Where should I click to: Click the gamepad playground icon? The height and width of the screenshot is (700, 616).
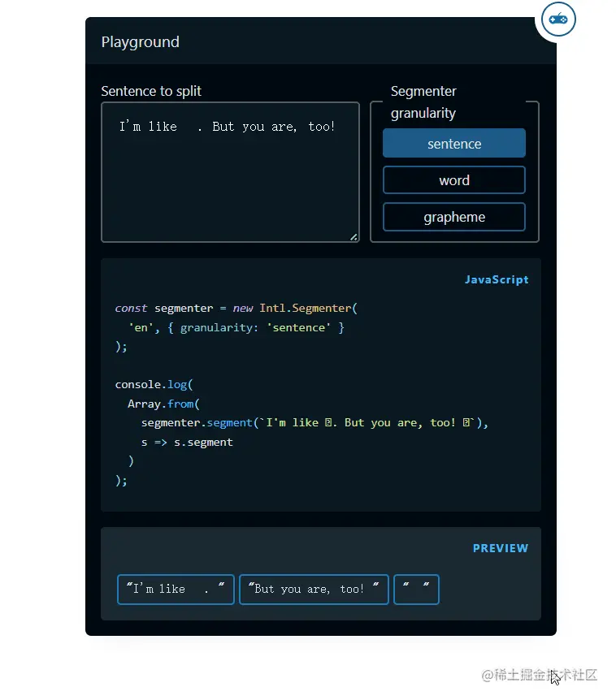pyautogui.click(x=558, y=19)
